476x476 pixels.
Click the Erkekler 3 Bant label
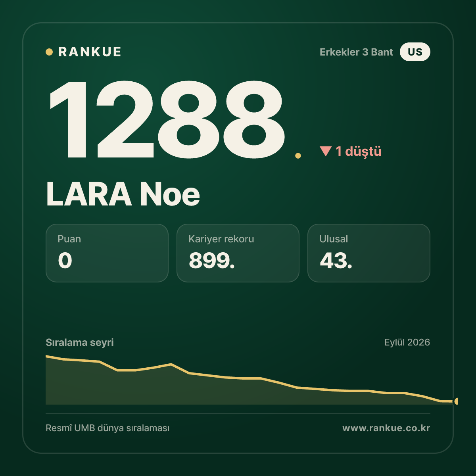pyautogui.click(x=356, y=52)
